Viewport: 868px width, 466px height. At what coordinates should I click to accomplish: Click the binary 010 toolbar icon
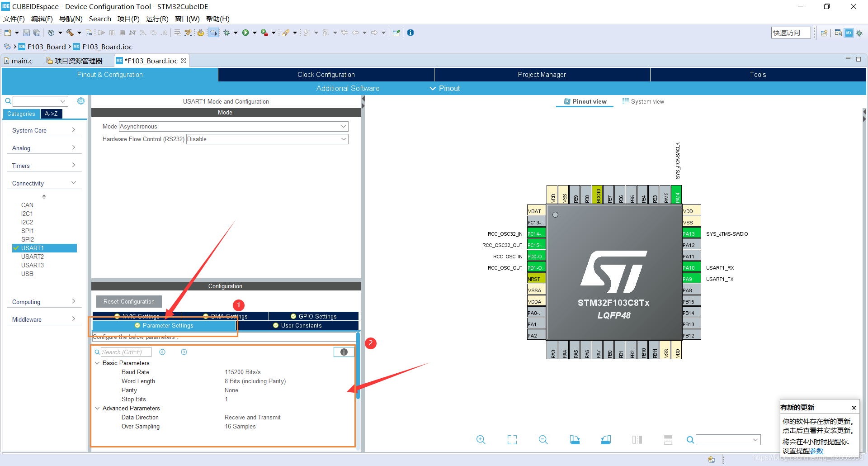point(89,33)
